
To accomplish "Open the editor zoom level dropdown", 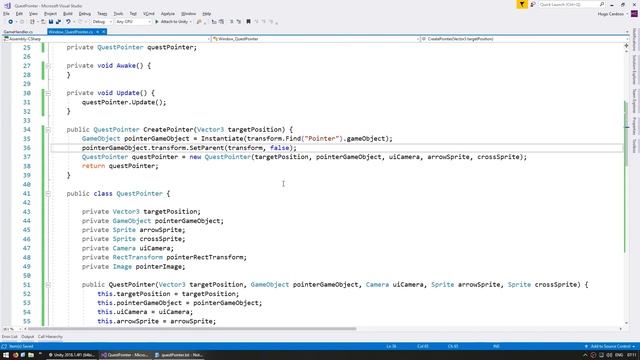I will (x=11, y=329).
